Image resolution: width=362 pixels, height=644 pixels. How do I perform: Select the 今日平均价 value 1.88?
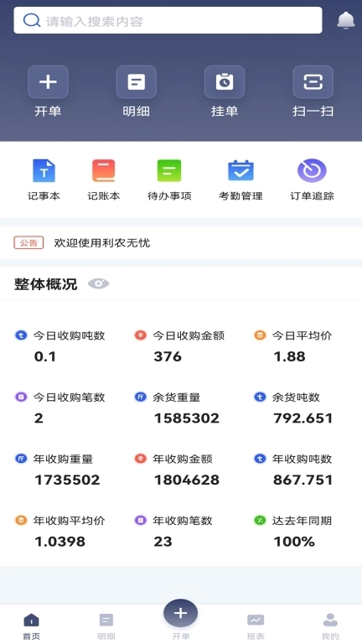pyautogui.click(x=289, y=356)
